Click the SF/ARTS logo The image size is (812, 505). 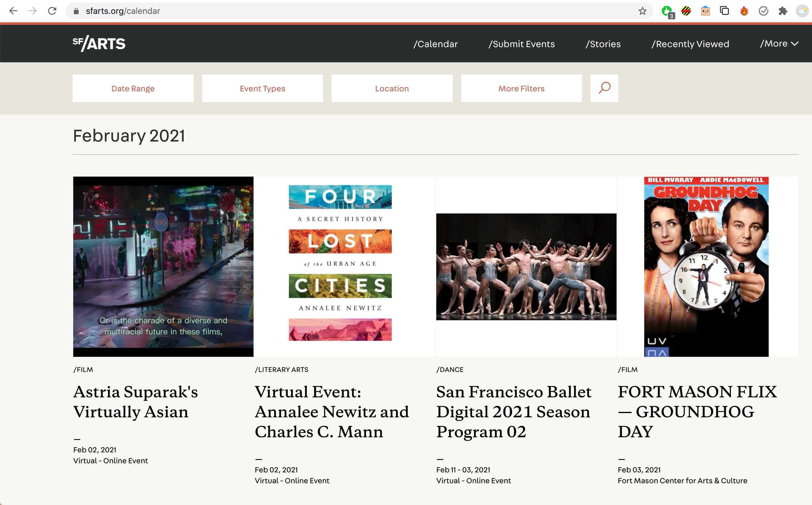(x=99, y=44)
